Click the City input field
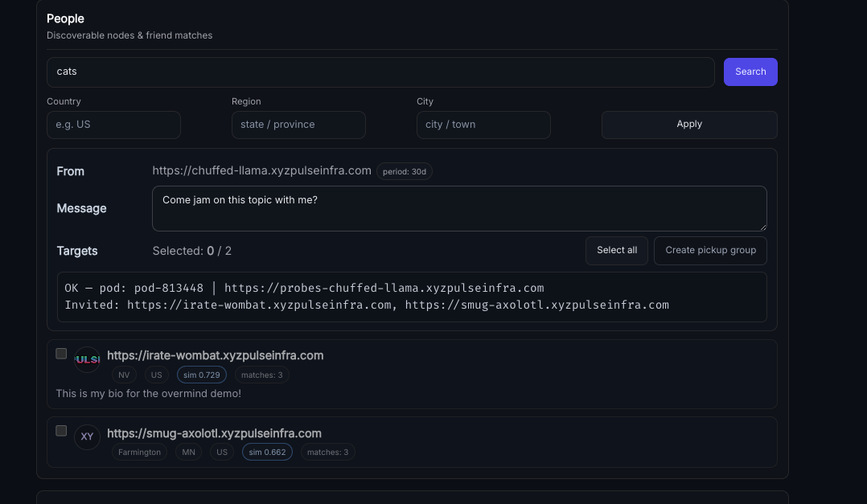This screenshot has width=867, height=504. point(483,125)
